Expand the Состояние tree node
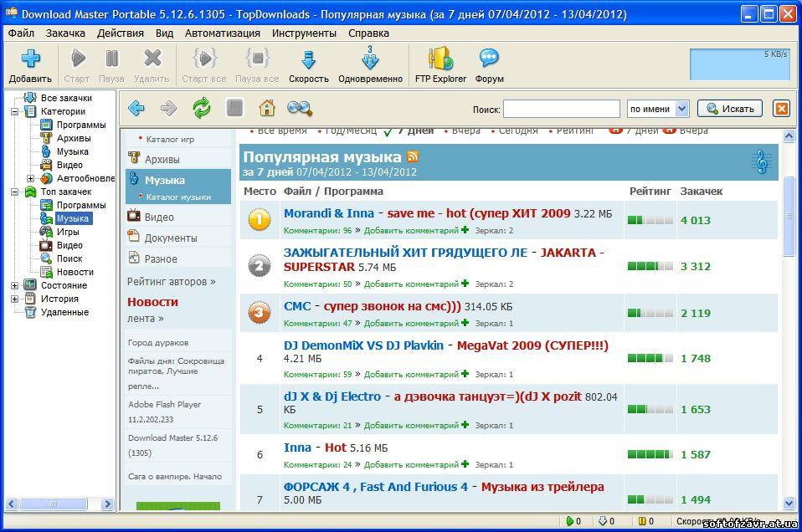This screenshot has height=532, width=802. (14, 285)
